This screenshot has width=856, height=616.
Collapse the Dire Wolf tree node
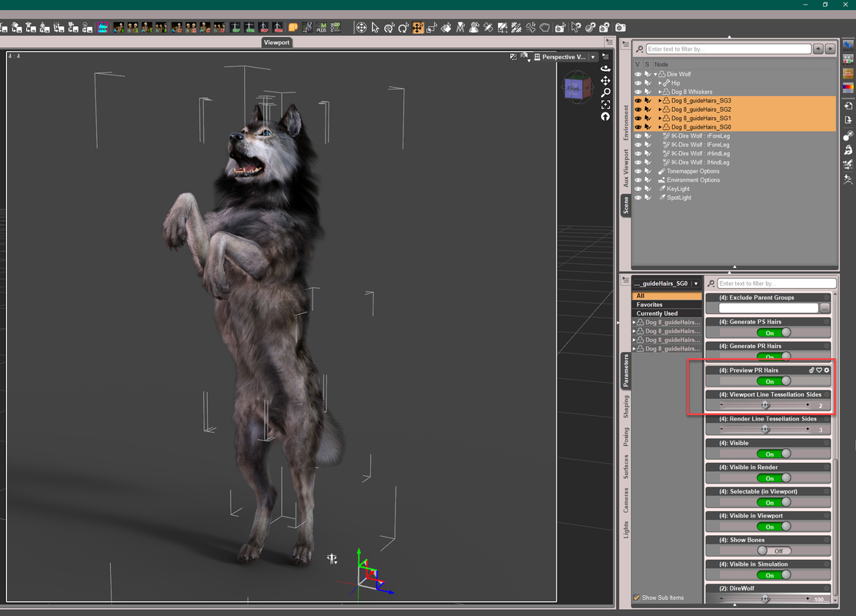pos(655,75)
